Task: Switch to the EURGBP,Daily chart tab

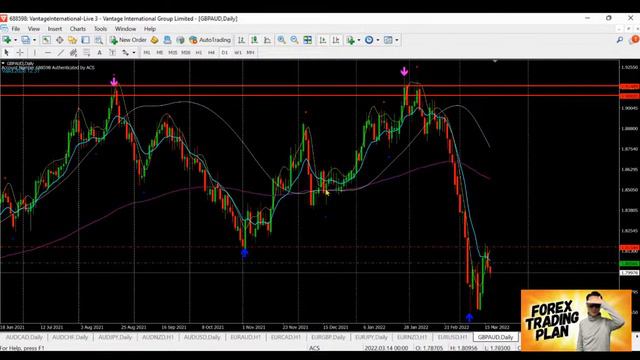Action: [328, 338]
